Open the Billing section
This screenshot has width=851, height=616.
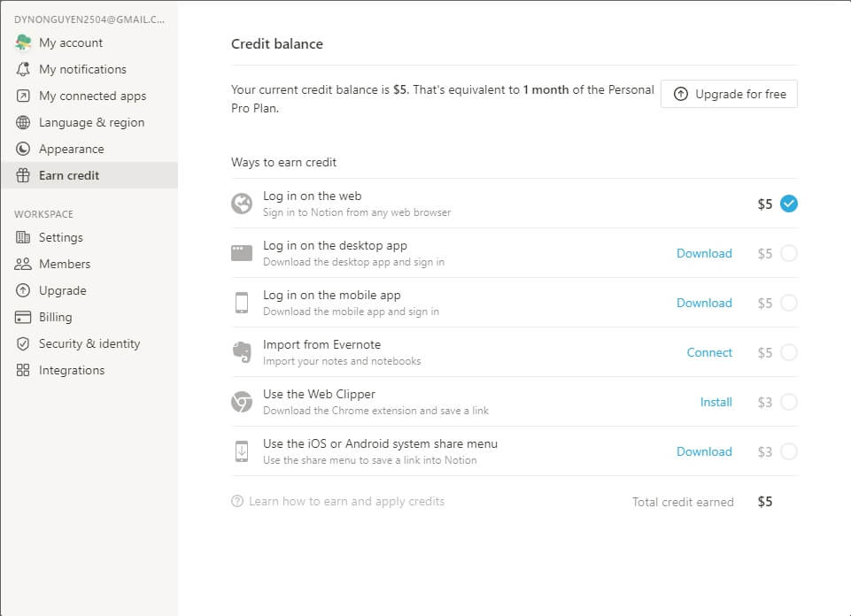pyautogui.click(x=89, y=317)
